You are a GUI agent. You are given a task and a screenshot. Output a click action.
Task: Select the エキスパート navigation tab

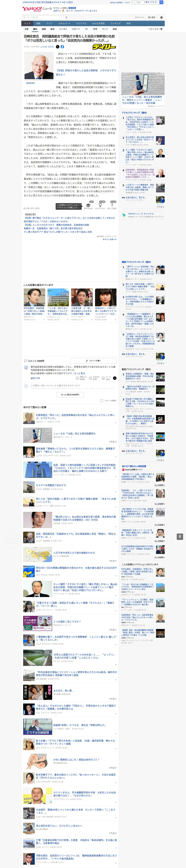point(64,24)
